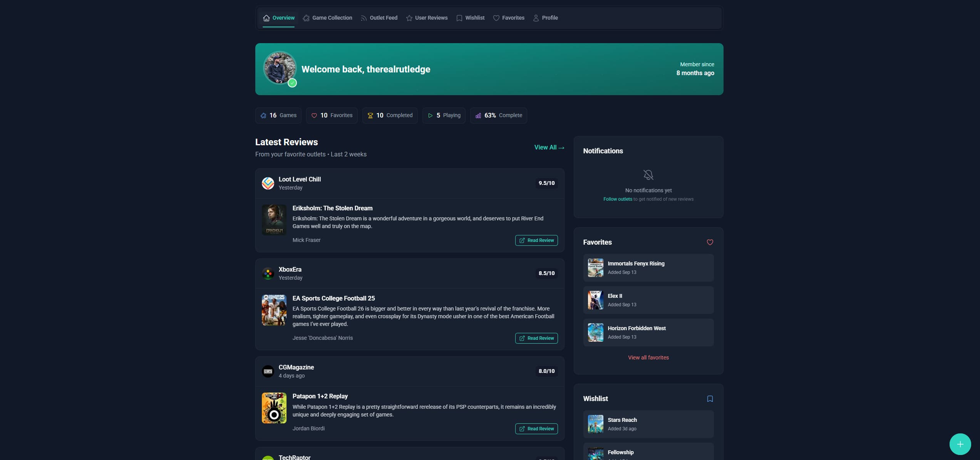Open the Outlet Feed tab
This screenshot has height=460, width=980.
click(379, 18)
